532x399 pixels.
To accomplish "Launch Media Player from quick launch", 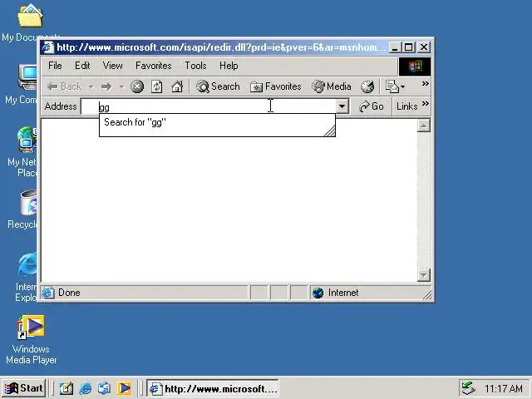I will click(124, 388).
